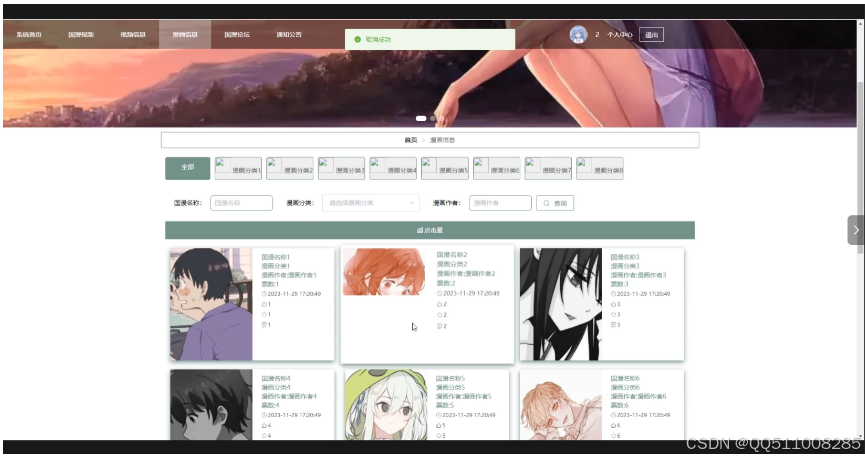Click the 退出 logout button
Screen dimensions: 865x459
pos(652,35)
